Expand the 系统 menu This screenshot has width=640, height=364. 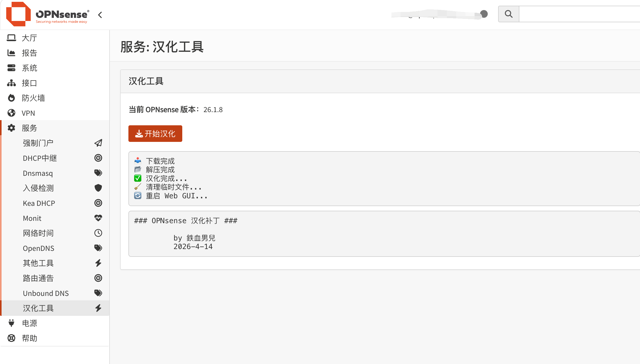click(55, 68)
